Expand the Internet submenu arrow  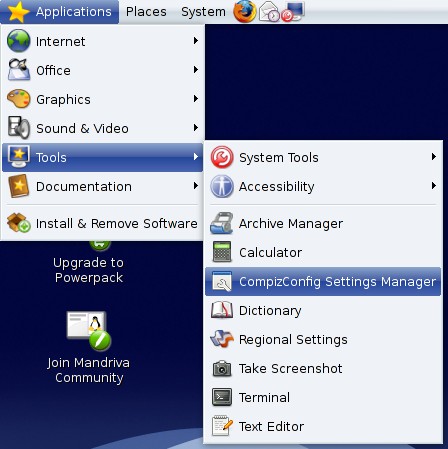196,41
